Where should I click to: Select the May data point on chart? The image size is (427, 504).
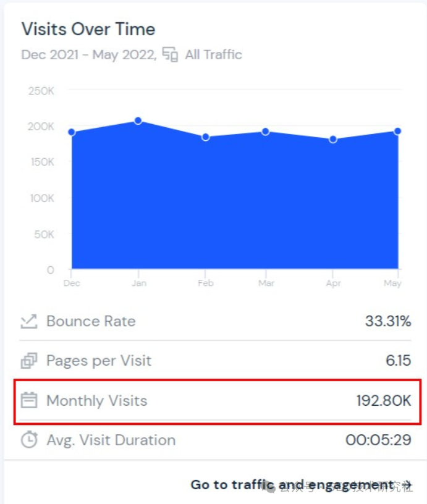click(398, 131)
